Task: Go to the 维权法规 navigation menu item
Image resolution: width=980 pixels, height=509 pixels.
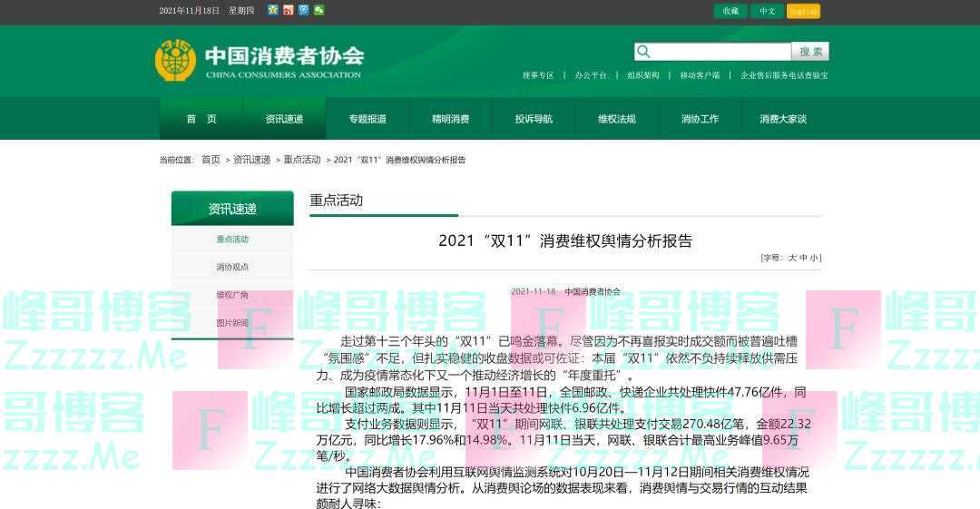Action: tap(616, 119)
